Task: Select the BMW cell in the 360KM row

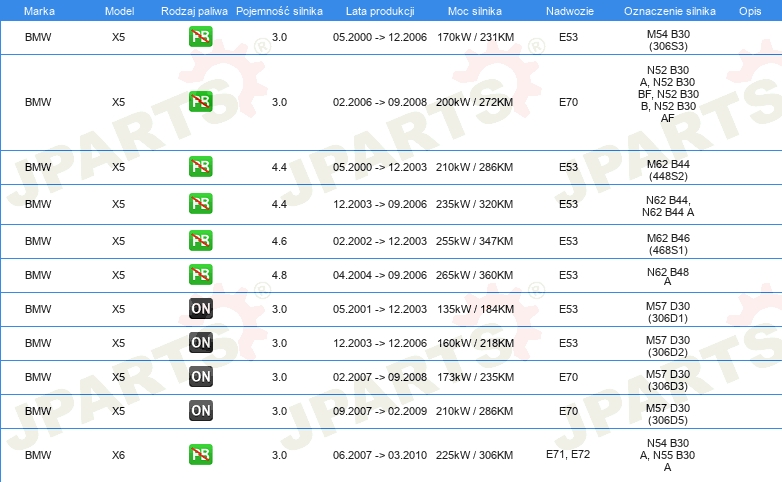Action: [38, 275]
